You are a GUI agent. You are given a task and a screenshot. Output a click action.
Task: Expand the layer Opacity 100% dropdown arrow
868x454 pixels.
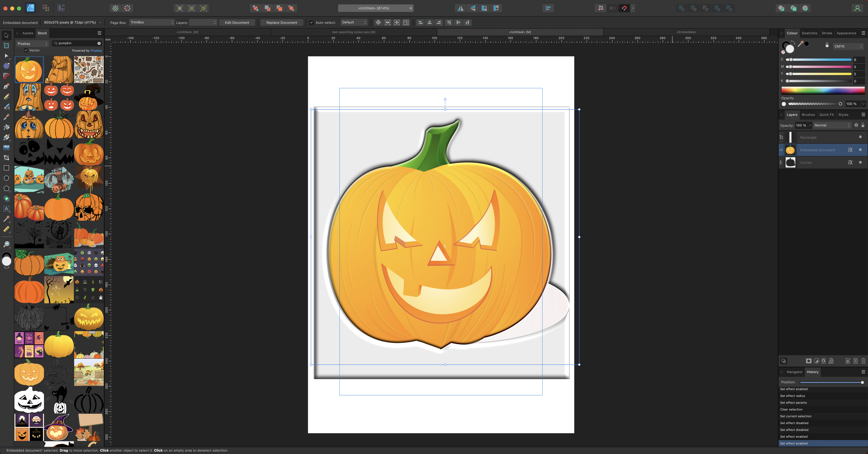(810, 125)
